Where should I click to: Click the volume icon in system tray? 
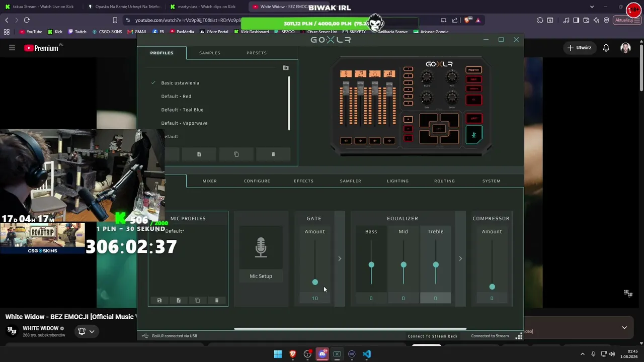(x=612, y=354)
